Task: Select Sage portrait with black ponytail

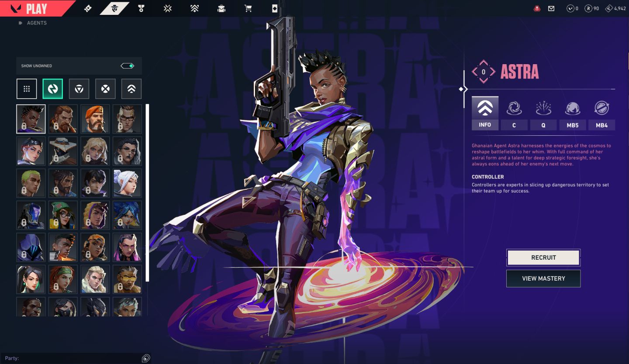Action: (x=31, y=279)
